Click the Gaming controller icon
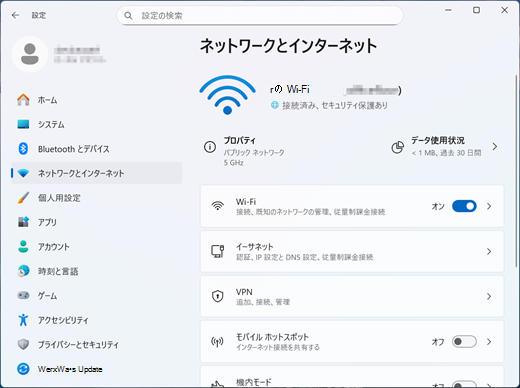Screen dimensions: 520x388 coord(23,295)
